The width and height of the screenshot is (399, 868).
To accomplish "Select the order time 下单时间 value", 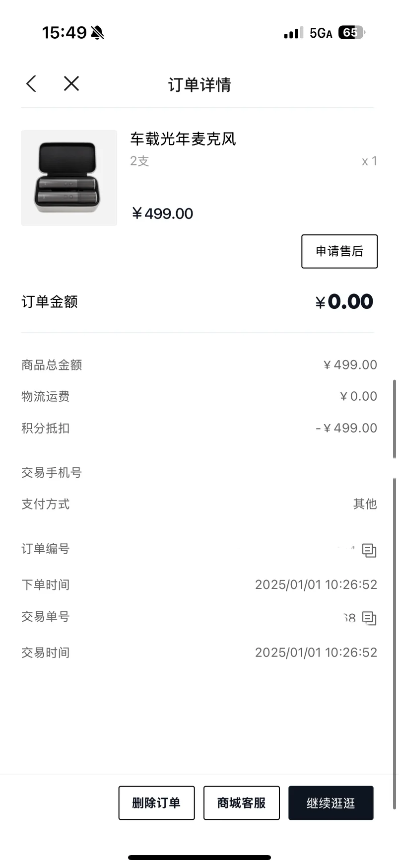I will [316, 584].
